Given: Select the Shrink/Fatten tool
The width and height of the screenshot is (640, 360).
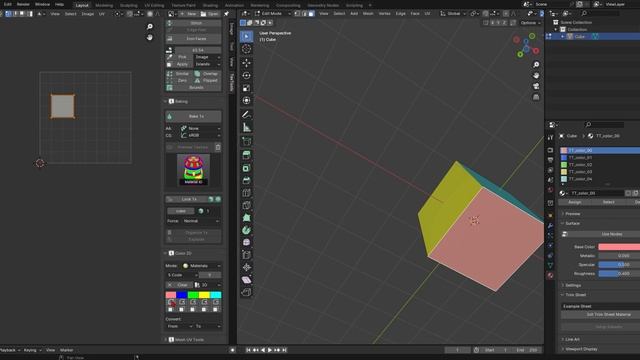Looking at the screenshot, I should (246, 267).
